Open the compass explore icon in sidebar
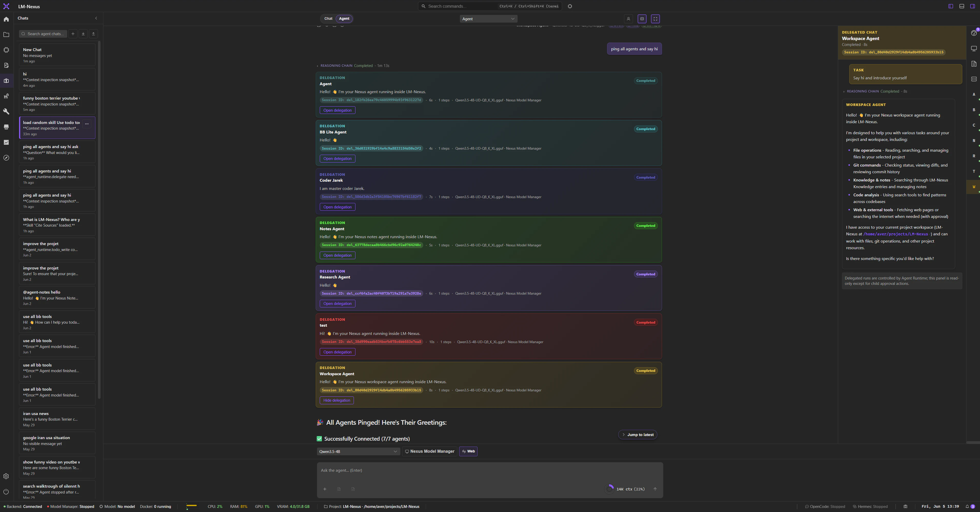The width and height of the screenshot is (980, 512). (6, 158)
